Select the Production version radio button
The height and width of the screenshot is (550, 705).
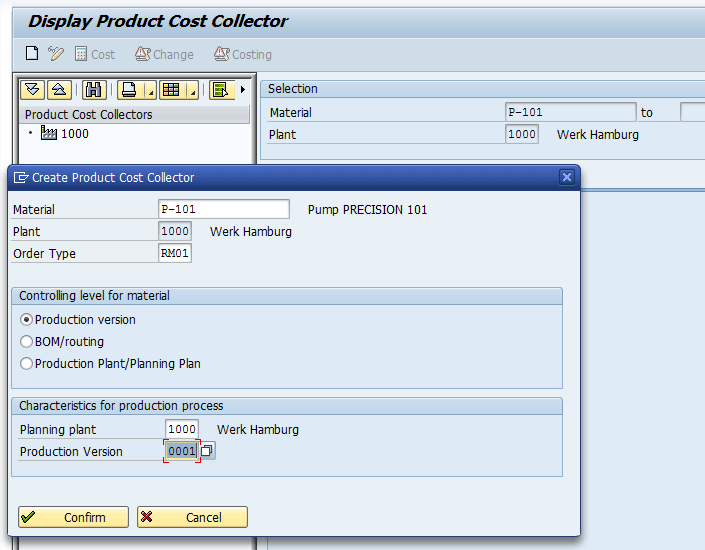point(27,320)
